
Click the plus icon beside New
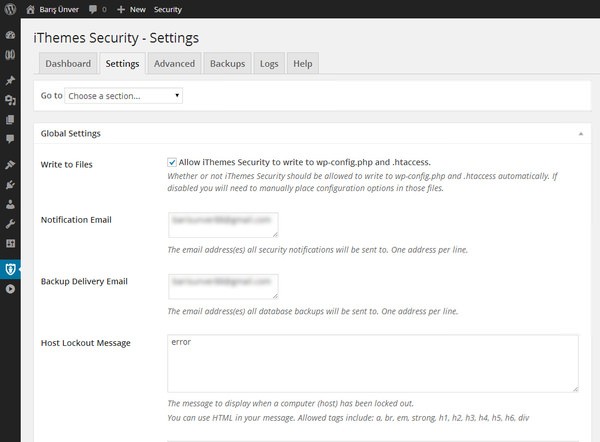coord(121,10)
